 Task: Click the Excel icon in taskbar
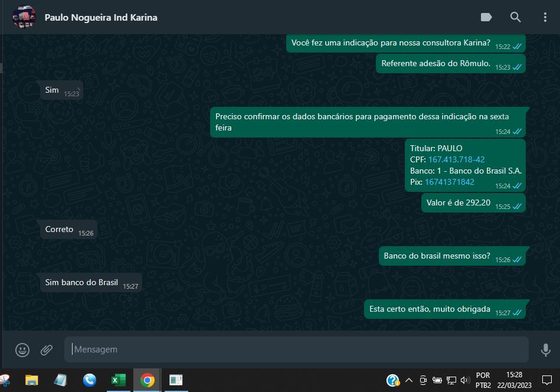tap(118, 380)
